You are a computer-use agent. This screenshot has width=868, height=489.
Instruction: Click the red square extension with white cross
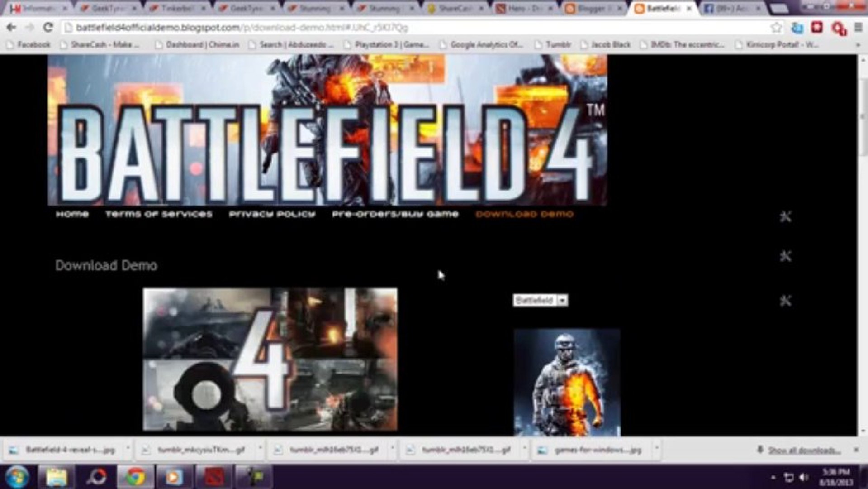pyautogui.click(x=817, y=27)
